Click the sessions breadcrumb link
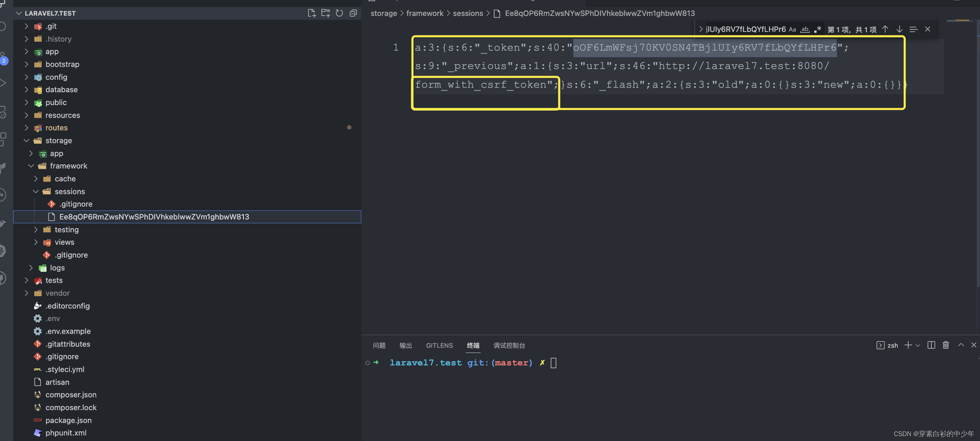This screenshot has height=441, width=980. (x=467, y=13)
